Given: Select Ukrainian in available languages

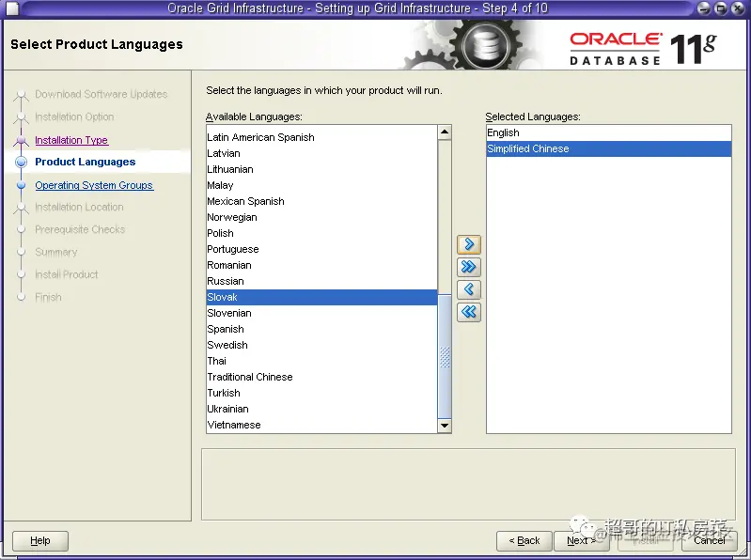Looking at the screenshot, I should tap(321, 409).
